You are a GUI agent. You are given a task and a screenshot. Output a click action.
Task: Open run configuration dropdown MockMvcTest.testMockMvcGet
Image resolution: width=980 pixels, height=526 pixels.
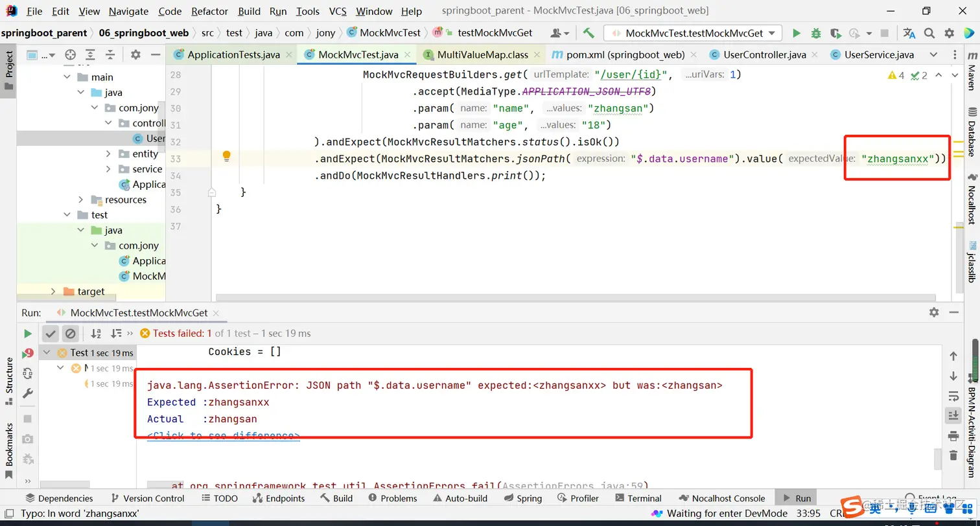[x=692, y=33]
